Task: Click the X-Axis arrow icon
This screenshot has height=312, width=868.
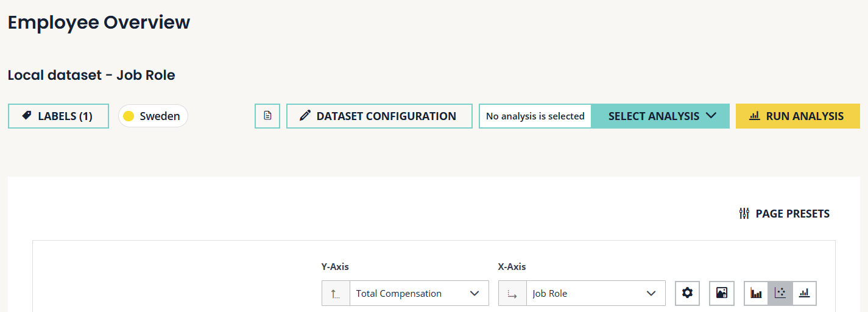Action: [x=512, y=294]
